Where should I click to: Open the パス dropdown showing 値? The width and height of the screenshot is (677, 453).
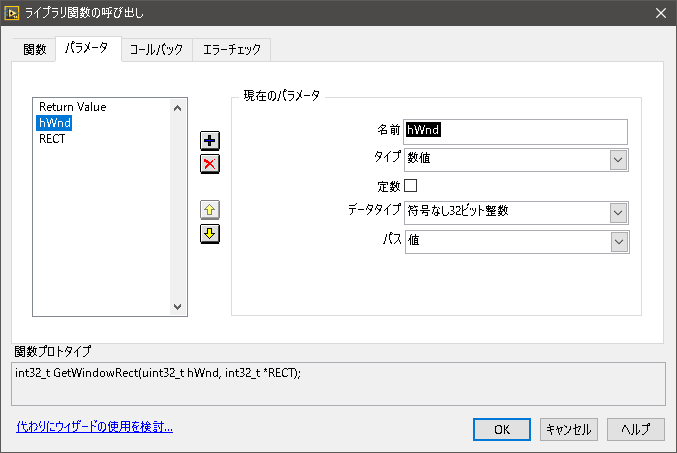point(517,242)
